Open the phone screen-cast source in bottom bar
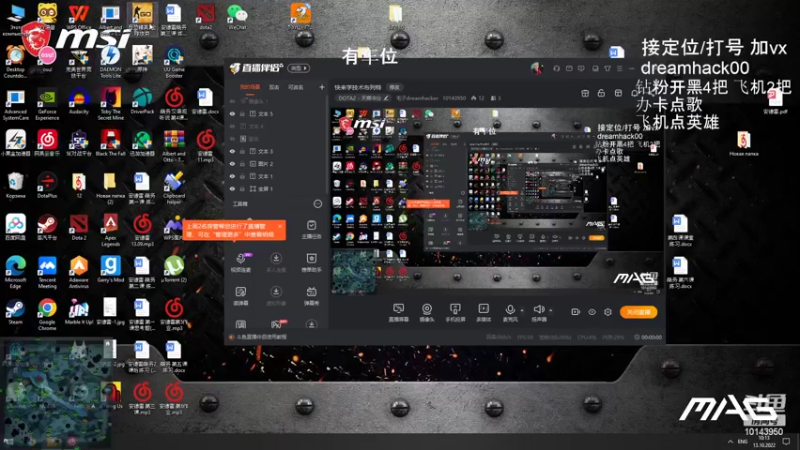 [455, 312]
